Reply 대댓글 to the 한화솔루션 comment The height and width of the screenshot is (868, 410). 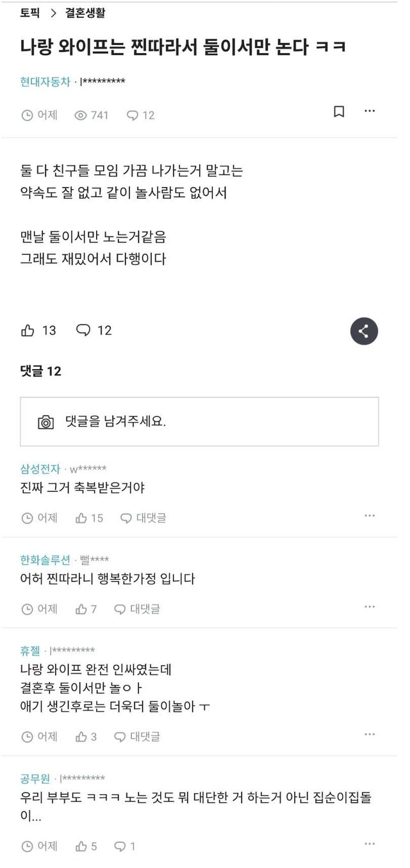(137, 609)
